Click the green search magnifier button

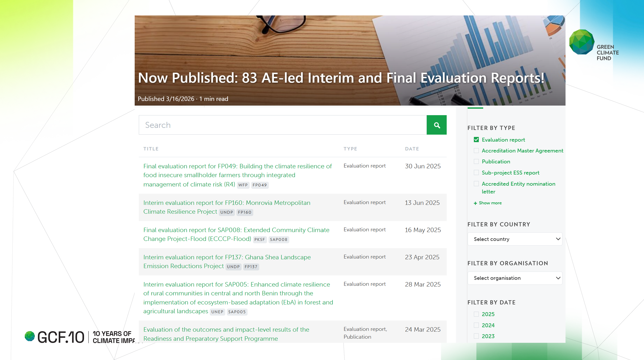[436, 125]
